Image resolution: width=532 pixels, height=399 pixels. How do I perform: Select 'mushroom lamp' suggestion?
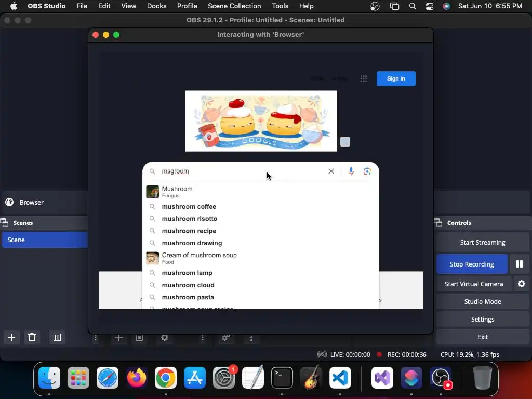click(261, 273)
